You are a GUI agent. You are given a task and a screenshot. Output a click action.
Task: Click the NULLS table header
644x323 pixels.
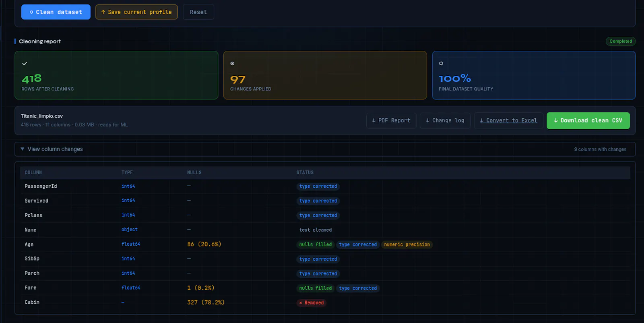[x=194, y=172]
